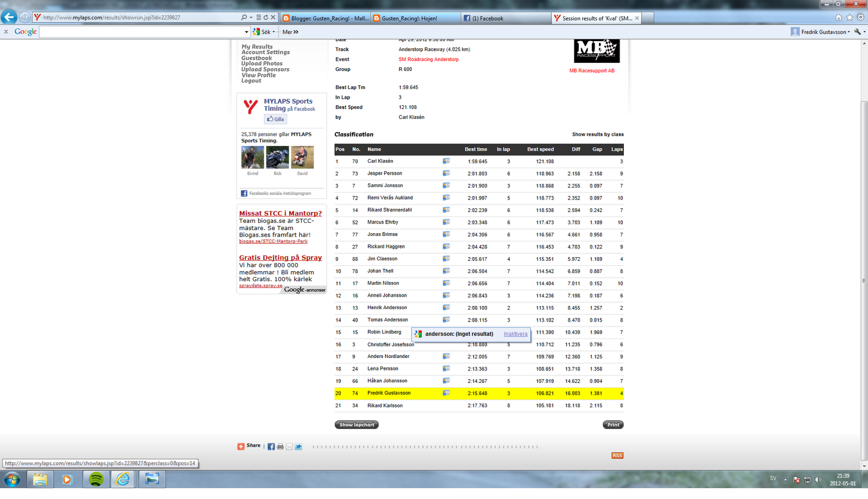868x499 pixels.
Task: Click Inaktivera in the andersson tooltip
Action: (x=515, y=334)
